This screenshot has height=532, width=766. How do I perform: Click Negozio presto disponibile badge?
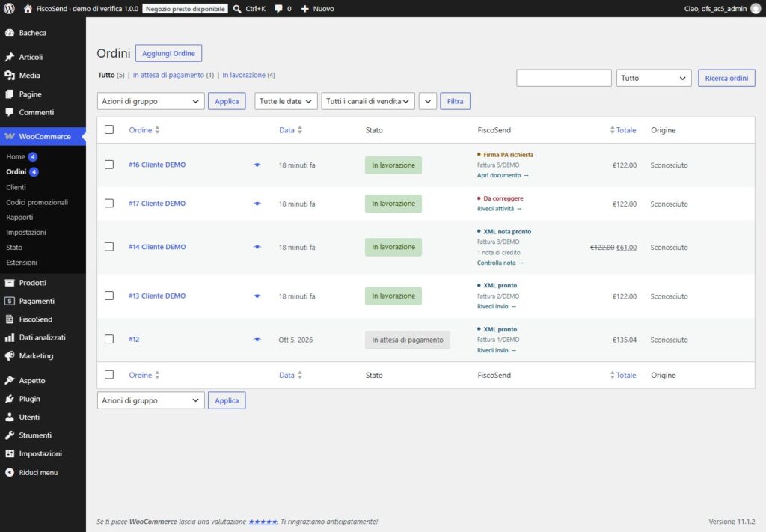pyautogui.click(x=186, y=9)
